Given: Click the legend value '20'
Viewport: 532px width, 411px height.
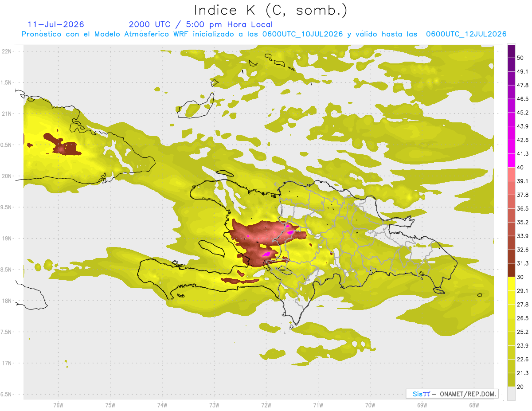Looking at the screenshot, I should (x=520, y=387).
